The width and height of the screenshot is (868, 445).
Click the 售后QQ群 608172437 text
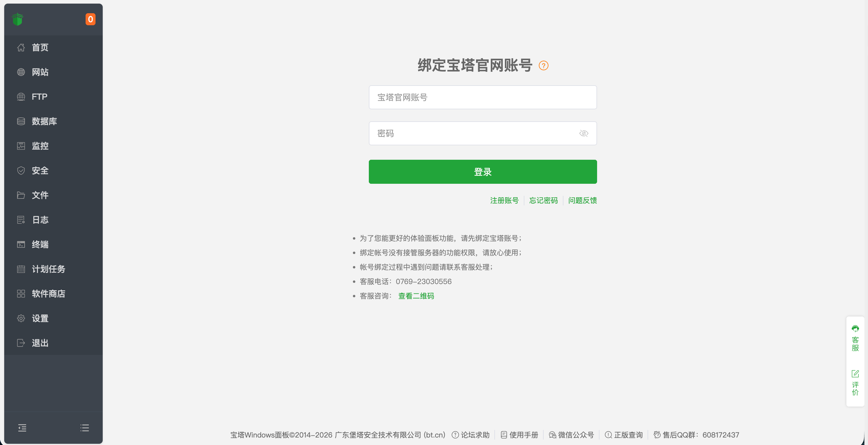point(701,434)
